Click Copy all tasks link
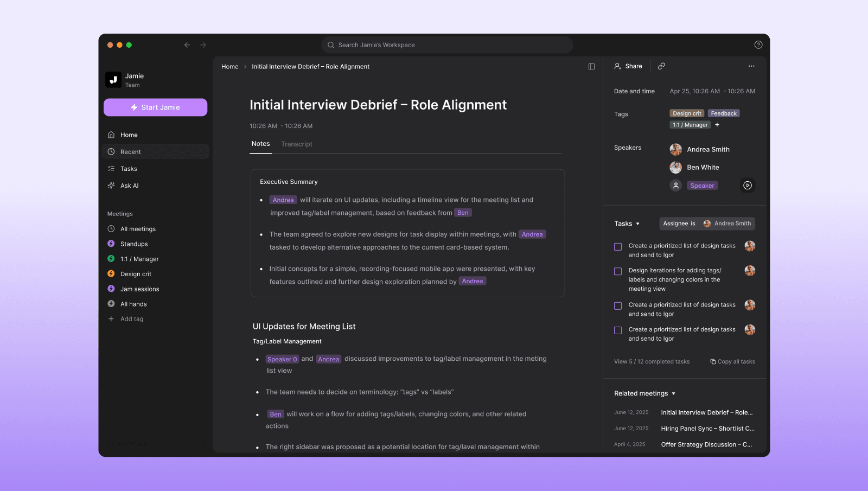The image size is (868, 491). (732, 362)
